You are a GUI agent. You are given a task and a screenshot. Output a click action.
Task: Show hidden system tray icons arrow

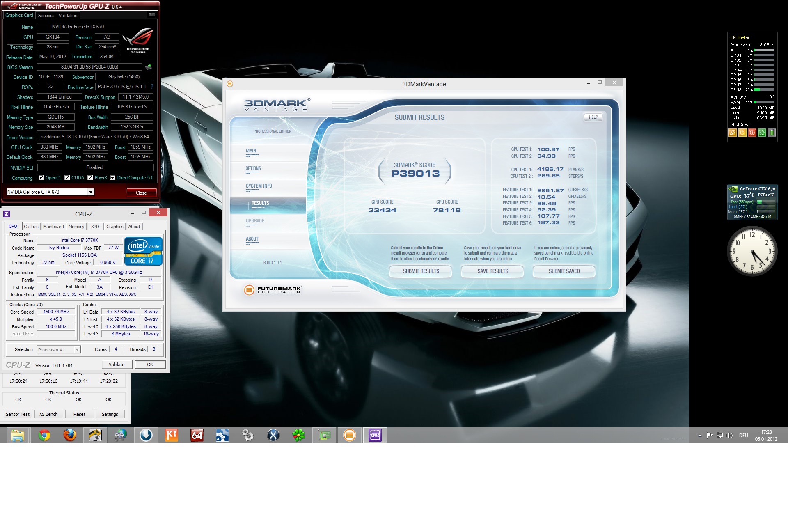pos(700,436)
